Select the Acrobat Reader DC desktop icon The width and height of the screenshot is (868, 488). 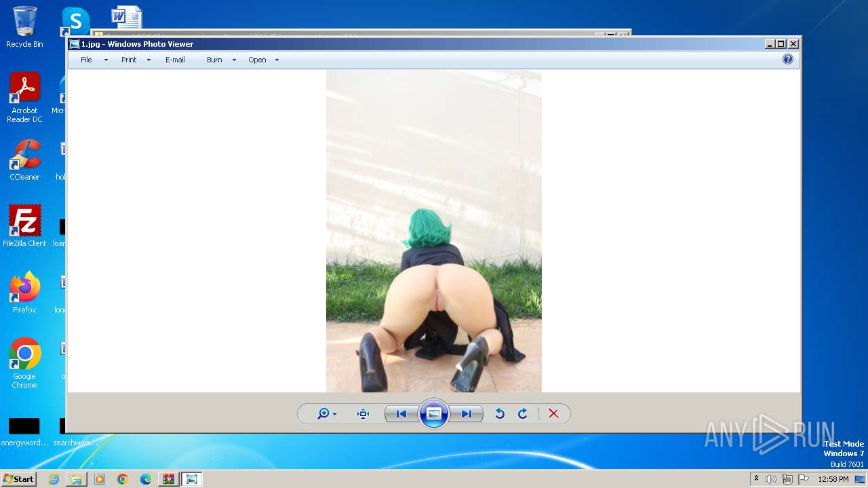pos(24,98)
